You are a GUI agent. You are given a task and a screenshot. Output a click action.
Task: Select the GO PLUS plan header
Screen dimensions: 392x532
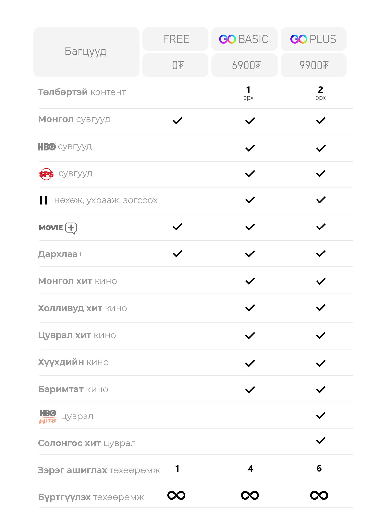[313, 39]
